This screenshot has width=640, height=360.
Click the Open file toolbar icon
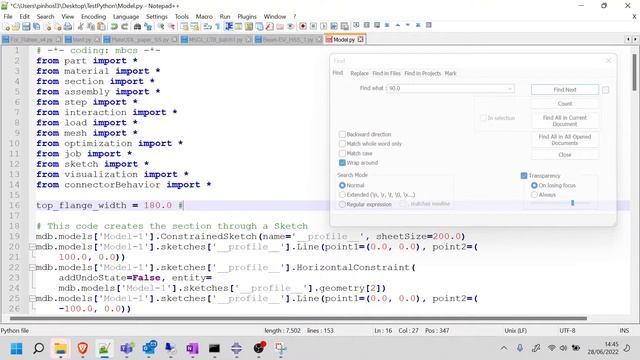16,27
